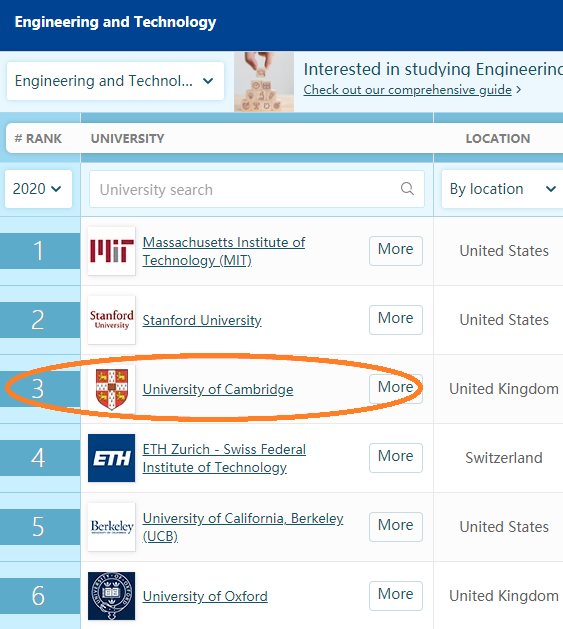Expand the By location filter

[502, 189]
